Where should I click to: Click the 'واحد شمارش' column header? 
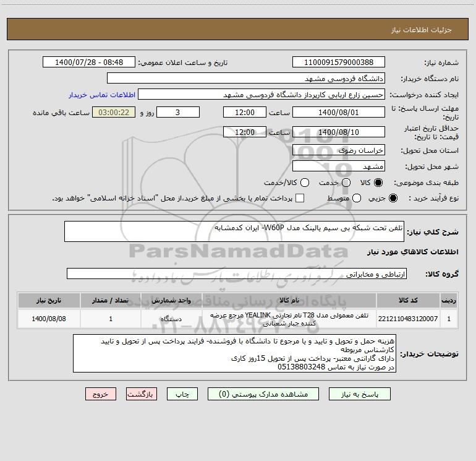pos(171,300)
